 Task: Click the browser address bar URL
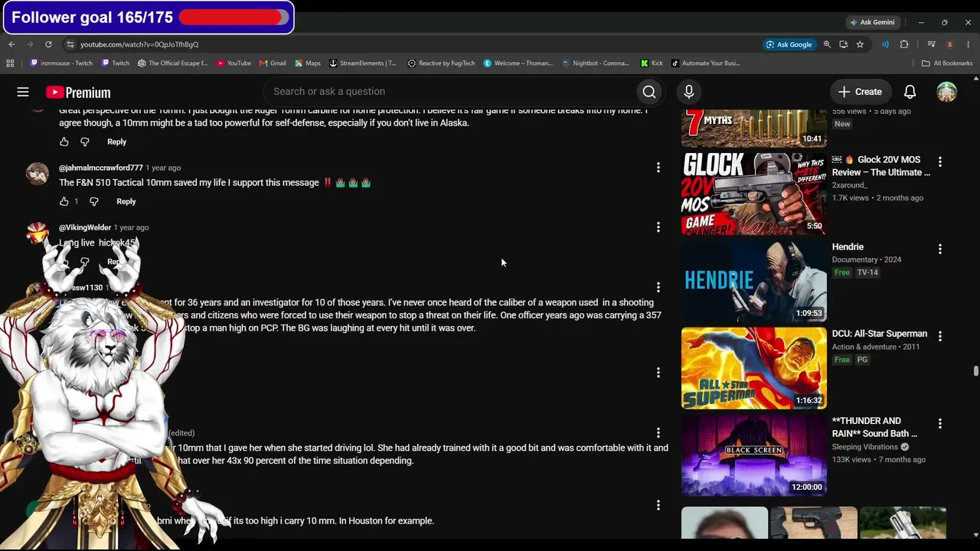click(x=139, y=44)
